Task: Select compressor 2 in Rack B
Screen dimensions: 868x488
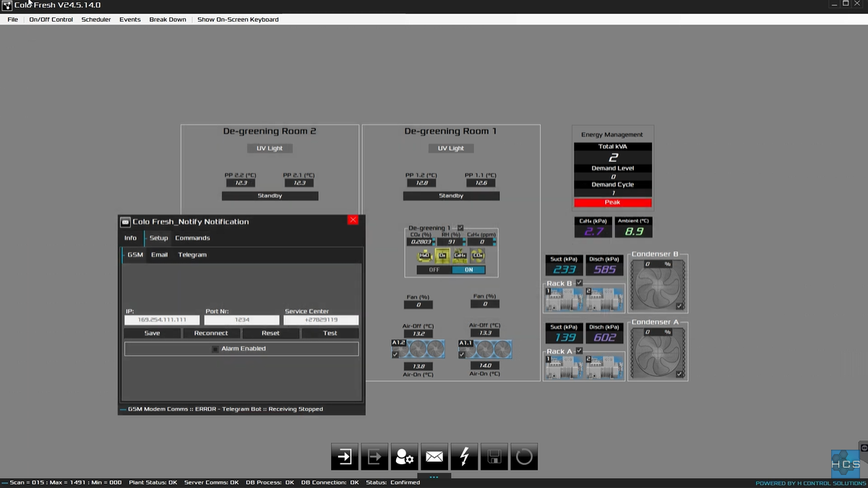Action: pyautogui.click(x=604, y=299)
